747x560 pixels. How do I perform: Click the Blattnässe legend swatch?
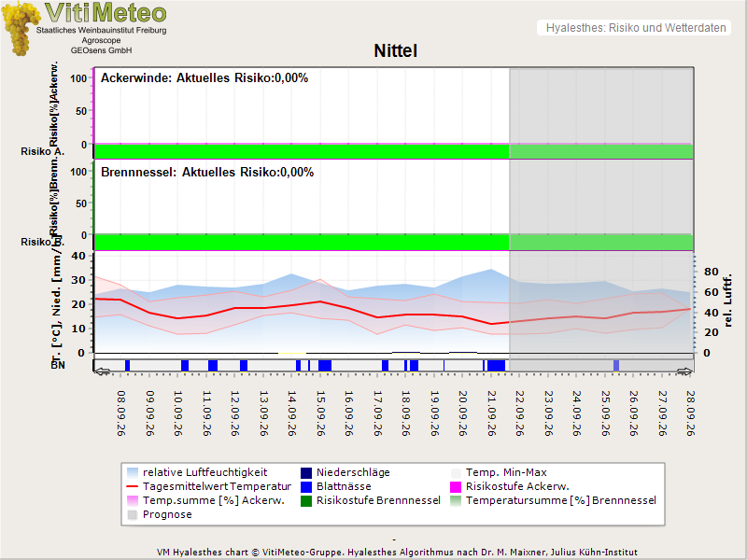306,486
